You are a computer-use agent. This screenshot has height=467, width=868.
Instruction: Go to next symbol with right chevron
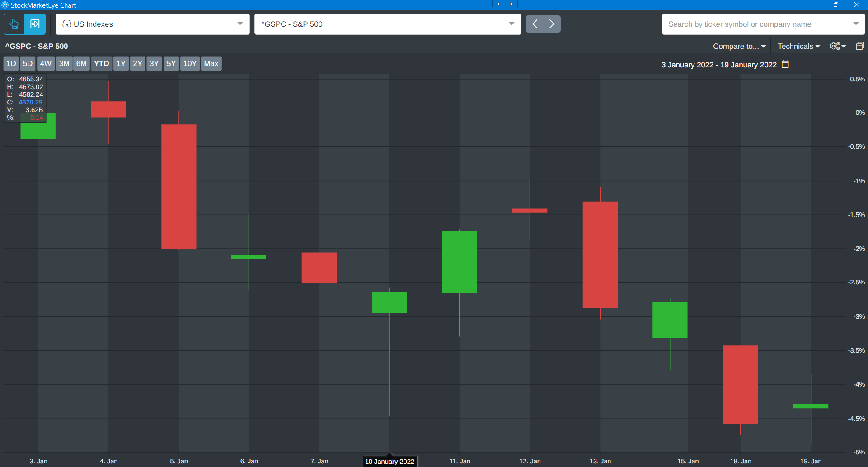click(552, 24)
